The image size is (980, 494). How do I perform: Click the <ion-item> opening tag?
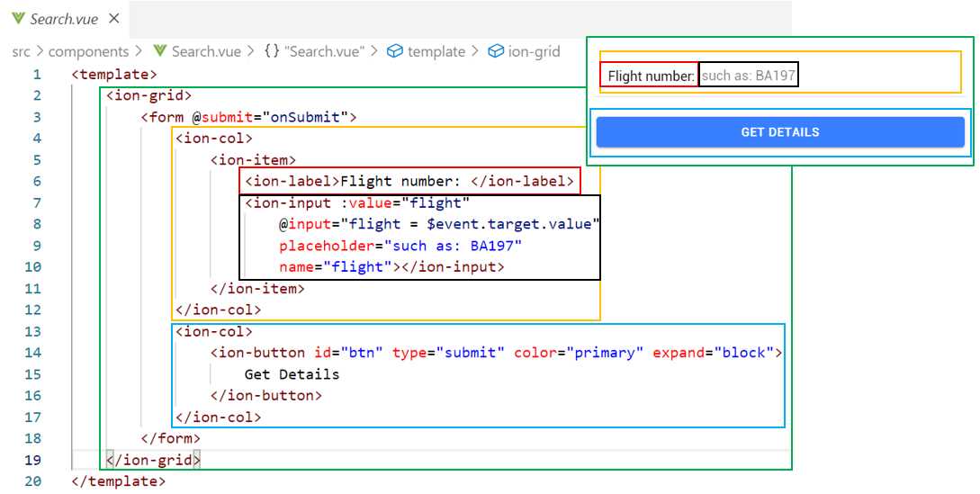pyautogui.click(x=253, y=160)
